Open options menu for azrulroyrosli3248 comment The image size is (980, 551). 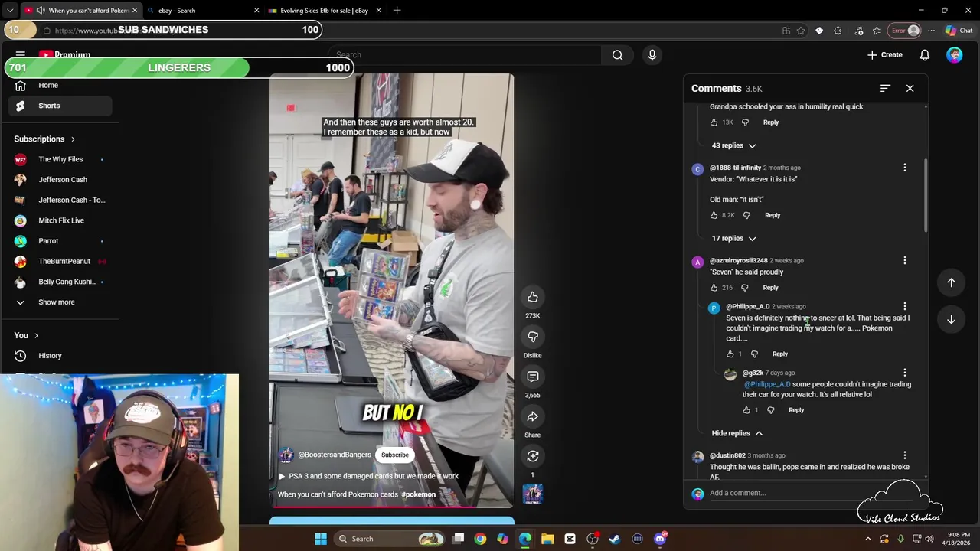(904, 260)
